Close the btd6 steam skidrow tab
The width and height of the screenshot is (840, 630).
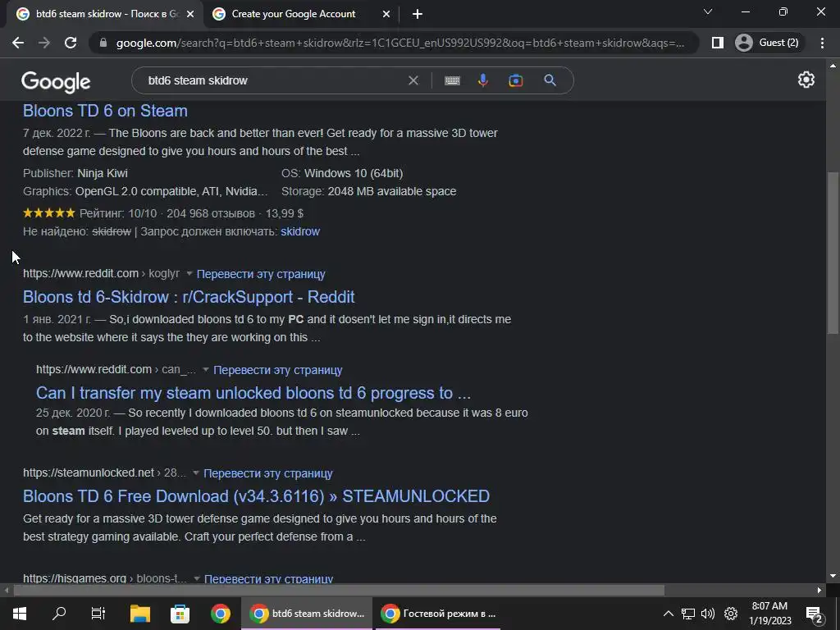click(x=189, y=15)
